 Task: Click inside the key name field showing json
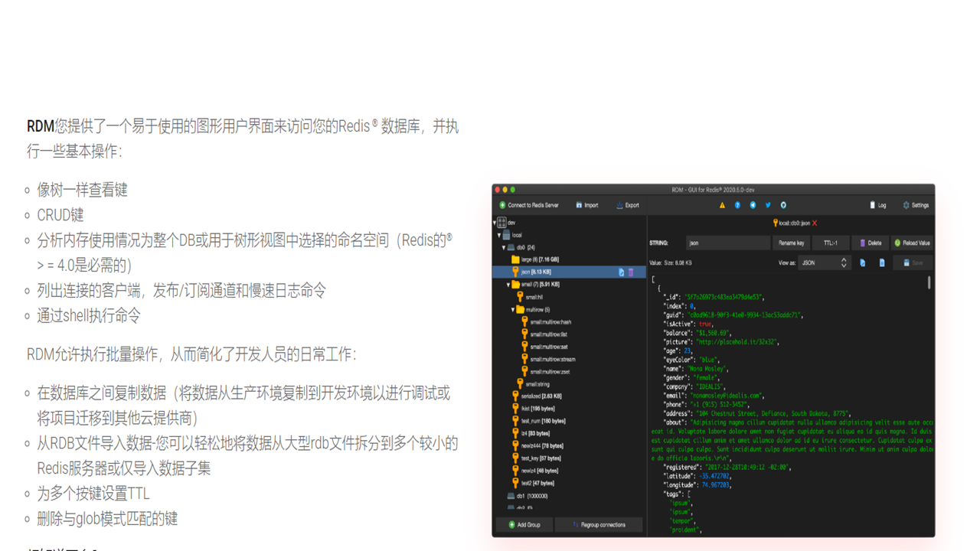[728, 243]
